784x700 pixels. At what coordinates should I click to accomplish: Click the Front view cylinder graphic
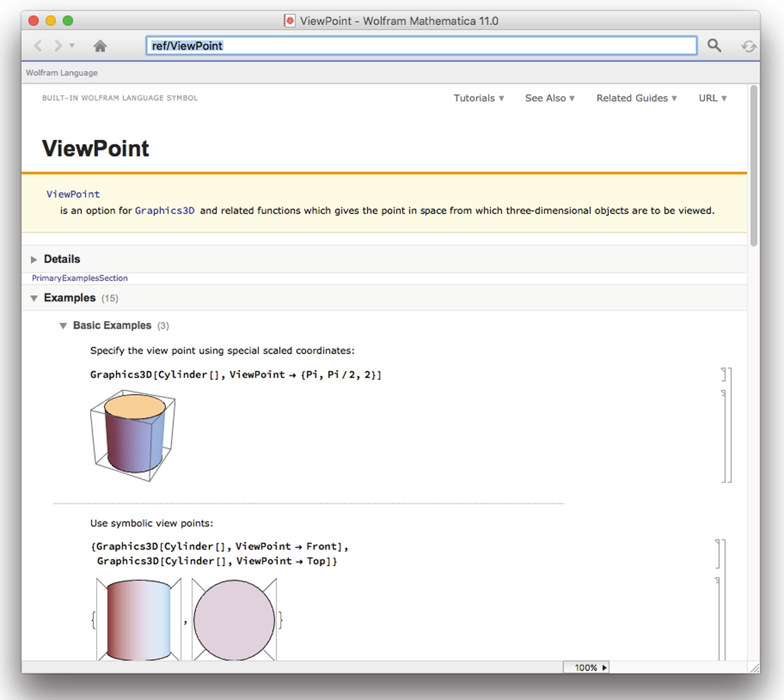click(139, 620)
